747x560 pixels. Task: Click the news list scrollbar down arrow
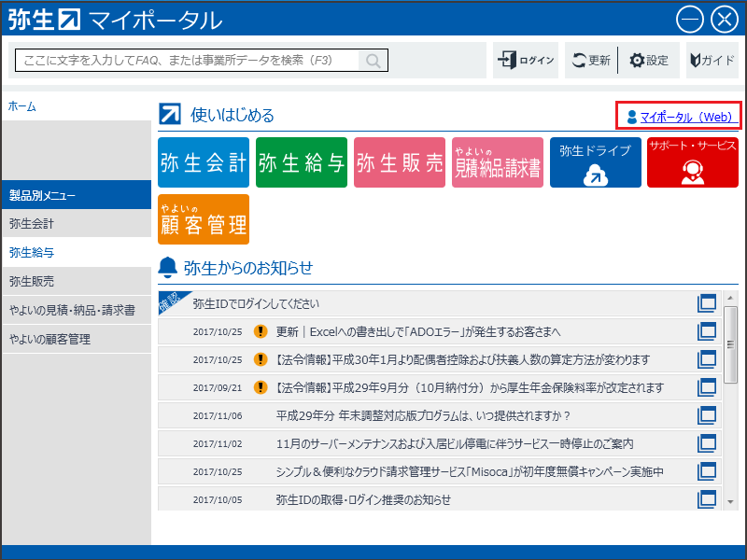coord(731,501)
